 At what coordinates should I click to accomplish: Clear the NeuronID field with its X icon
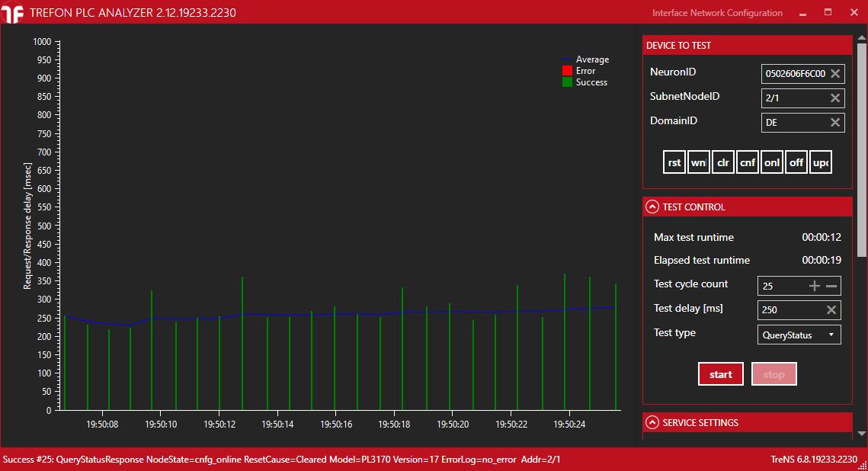point(835,74)
